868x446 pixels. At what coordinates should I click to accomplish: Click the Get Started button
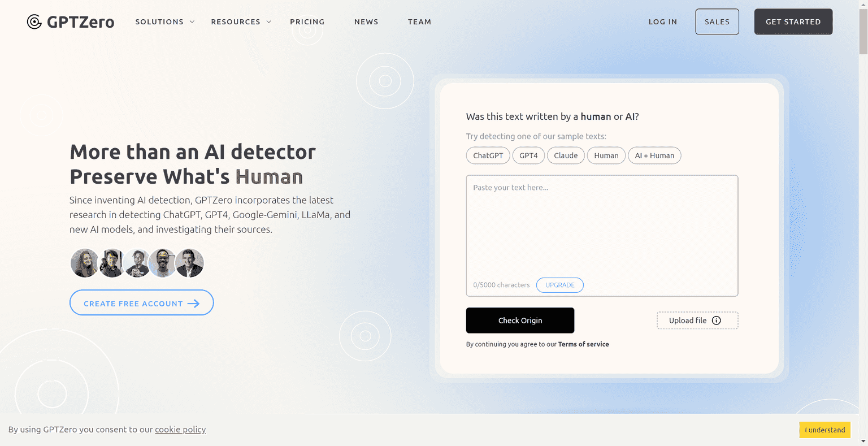pyautogui.click(x=793, y=21)
